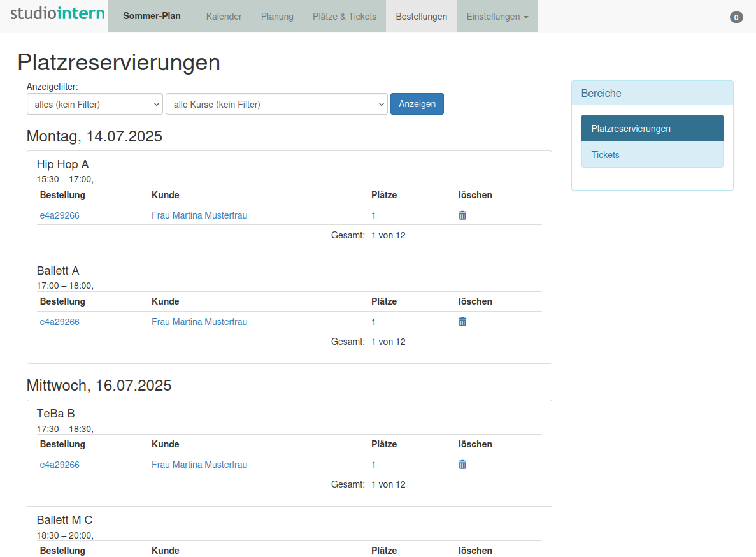756x557 pixels.
Task: Select the Bestellungen tab
Action: point(421,17)
